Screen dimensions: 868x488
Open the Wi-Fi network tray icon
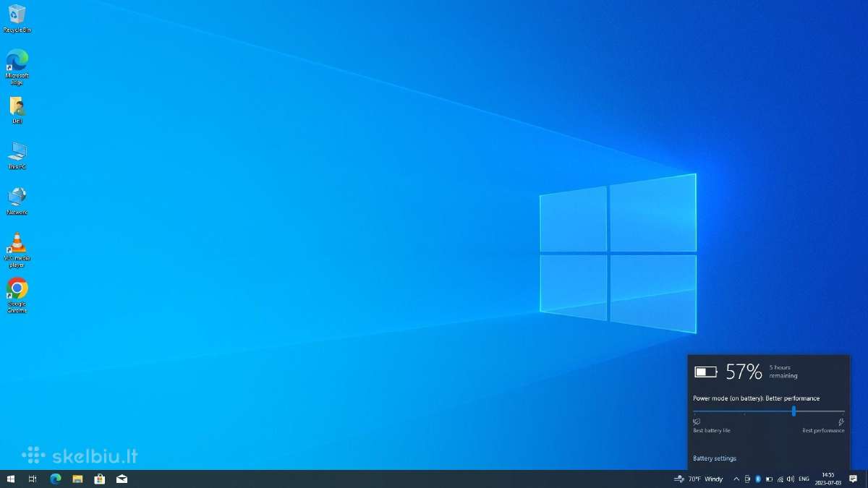pyautogui.click(x=780, y=479)
